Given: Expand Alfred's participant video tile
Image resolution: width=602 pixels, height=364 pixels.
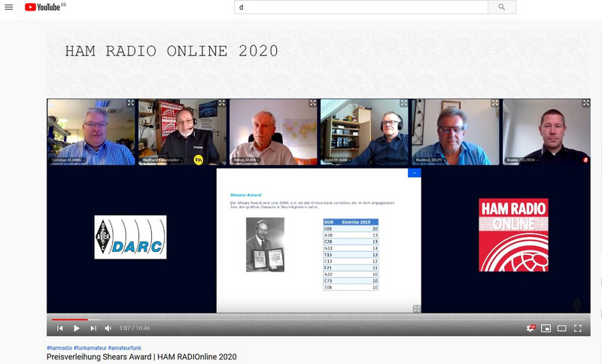Looking at the screenshot, I should (313, 103).
